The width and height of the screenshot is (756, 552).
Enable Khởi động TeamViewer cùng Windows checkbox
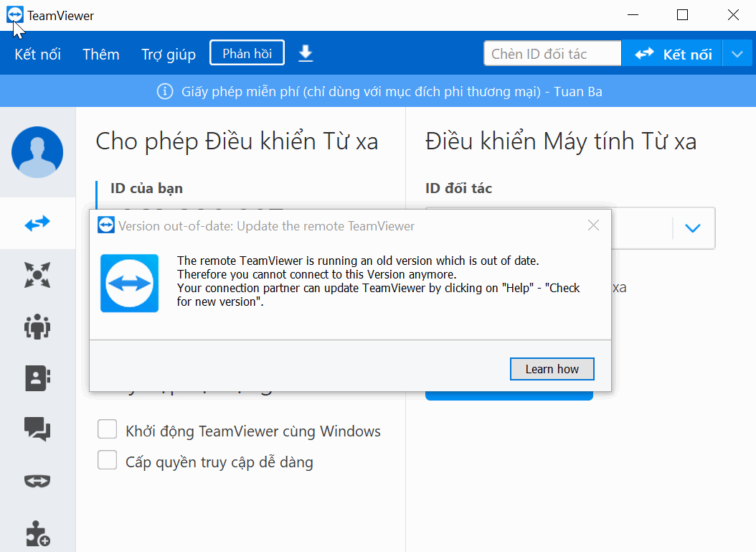point(107,429)
